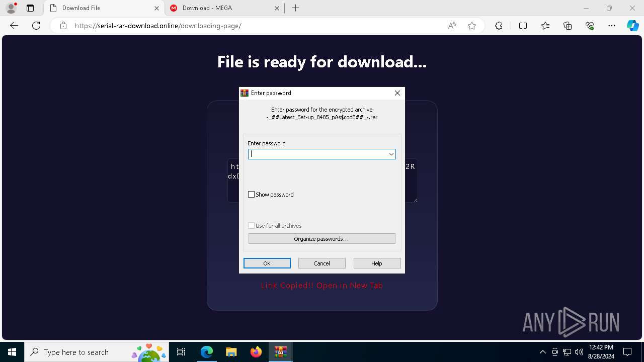644x362 pixels.
Task: Close the Enter password dialog
Action: click(397, 93)
